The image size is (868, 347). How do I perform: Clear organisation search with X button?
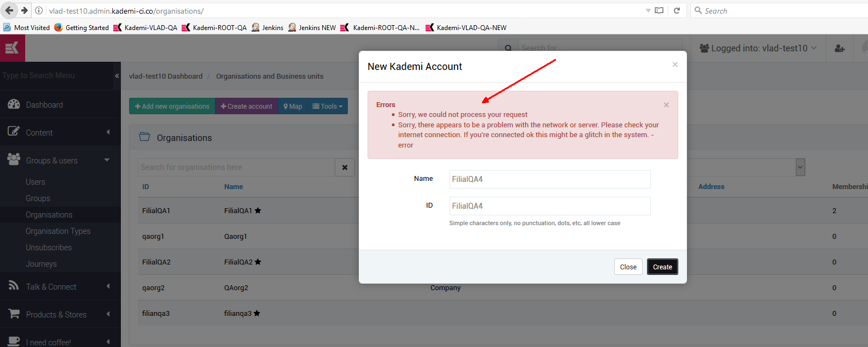[345, 167]
